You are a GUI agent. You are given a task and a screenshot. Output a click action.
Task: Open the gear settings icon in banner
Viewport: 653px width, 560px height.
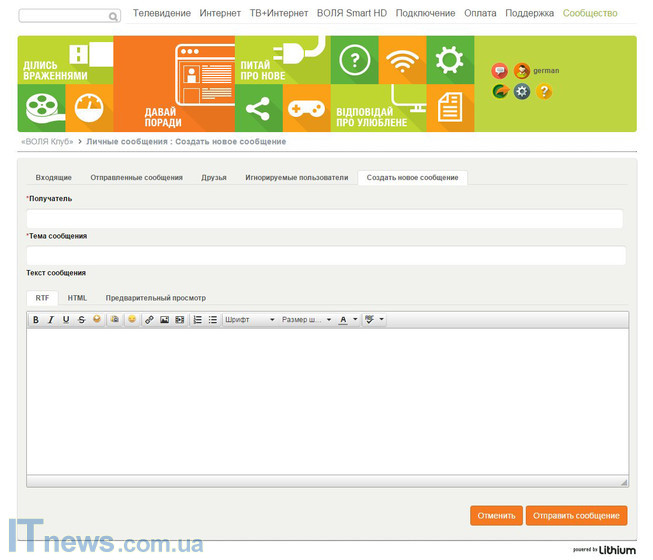click(522, 92)
